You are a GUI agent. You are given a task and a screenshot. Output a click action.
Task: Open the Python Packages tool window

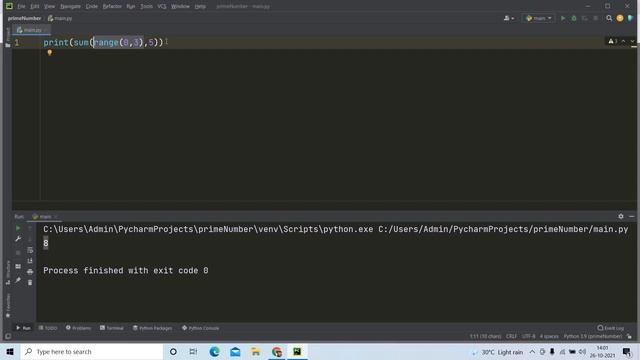(153, 328)
